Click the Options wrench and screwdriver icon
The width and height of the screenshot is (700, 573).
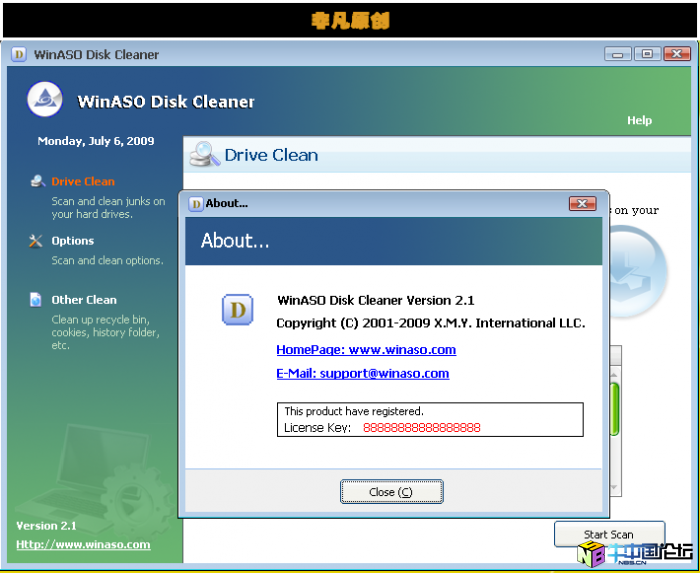pyautogui.click(x=36, y=241)
